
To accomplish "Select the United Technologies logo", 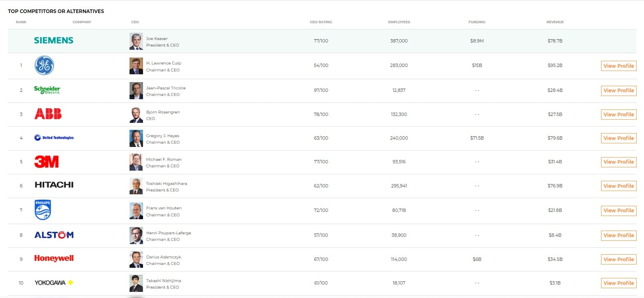I will (x=54, y=138).
